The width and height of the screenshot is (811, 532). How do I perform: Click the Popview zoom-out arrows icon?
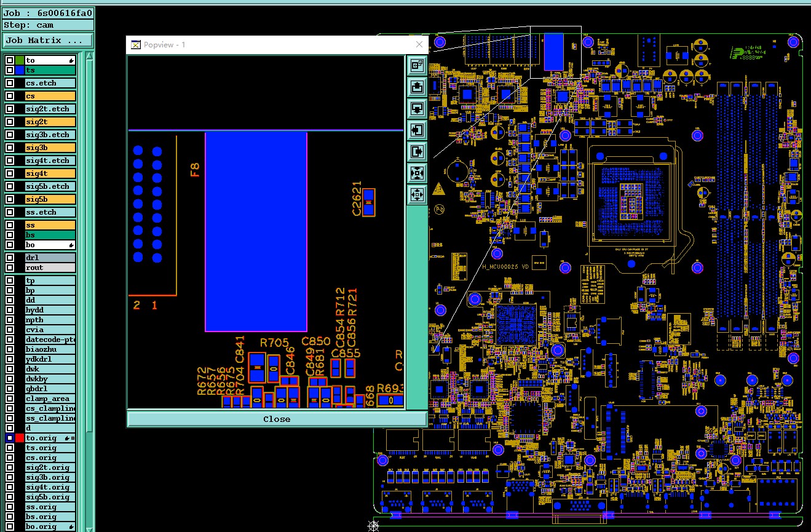[417, 194]
